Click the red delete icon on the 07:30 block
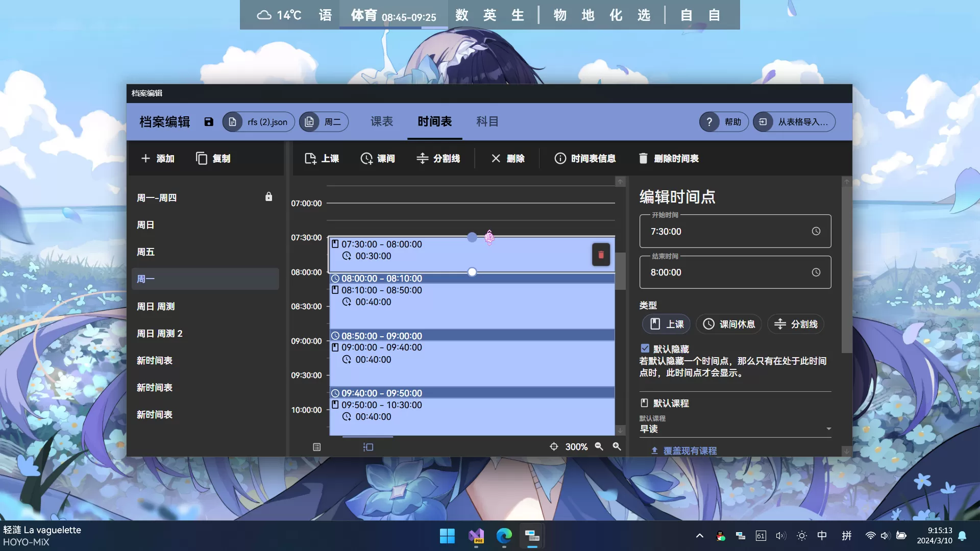The width and height of the screenshot is (980, 551). coord(601,255)
